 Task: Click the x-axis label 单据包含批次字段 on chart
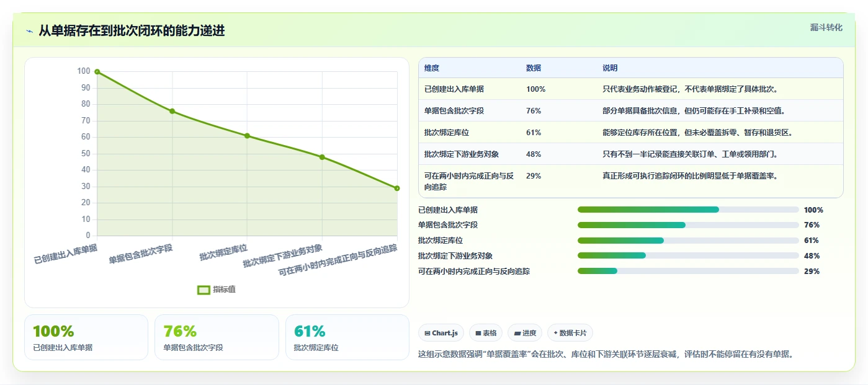click(141, 254)
